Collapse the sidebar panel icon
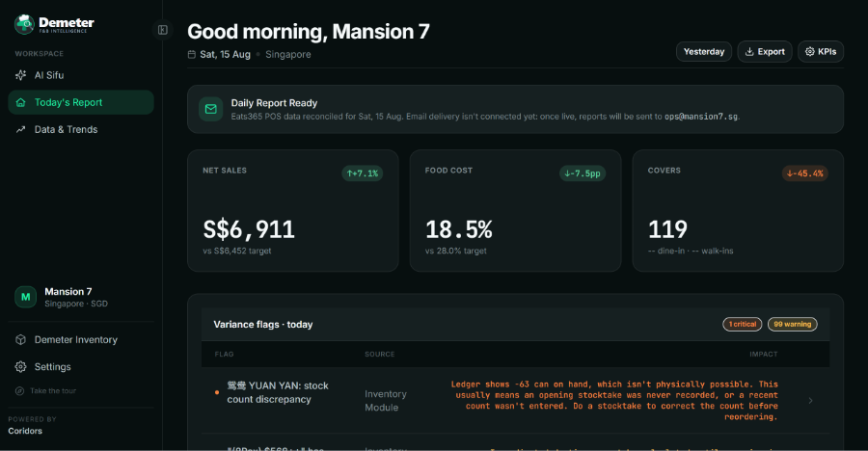Viewport: 868px width, 451px height. (x=163, y=30)
